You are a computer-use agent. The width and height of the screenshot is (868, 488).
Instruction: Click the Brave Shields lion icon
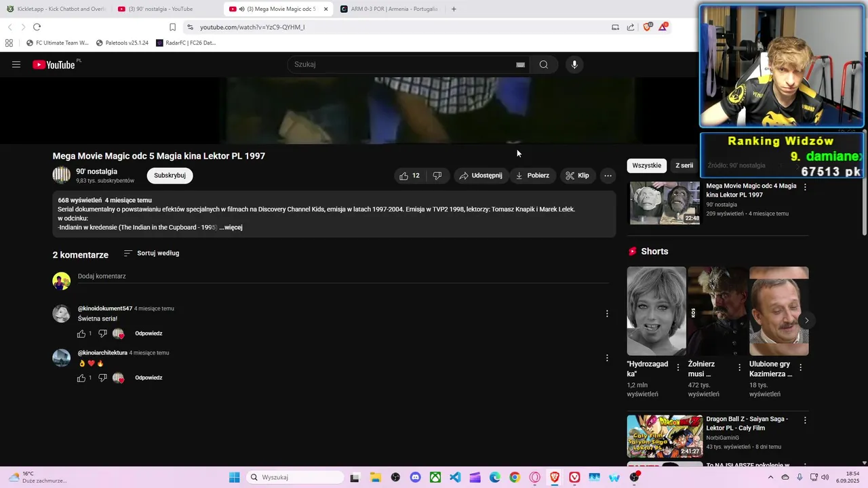click(647, 27)
